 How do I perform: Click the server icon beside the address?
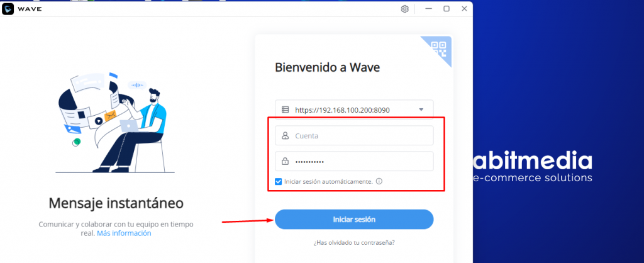[285, 109]
